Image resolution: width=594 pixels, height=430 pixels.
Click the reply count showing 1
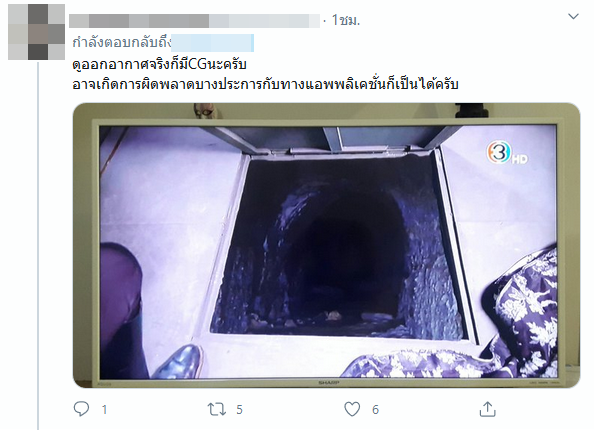[x=105, y=410]
